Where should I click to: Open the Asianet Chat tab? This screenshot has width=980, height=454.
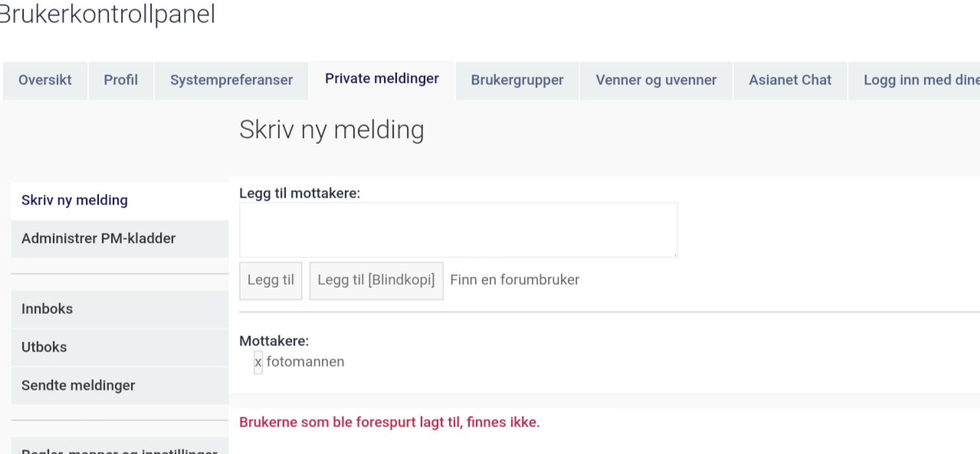pos(790,80)
